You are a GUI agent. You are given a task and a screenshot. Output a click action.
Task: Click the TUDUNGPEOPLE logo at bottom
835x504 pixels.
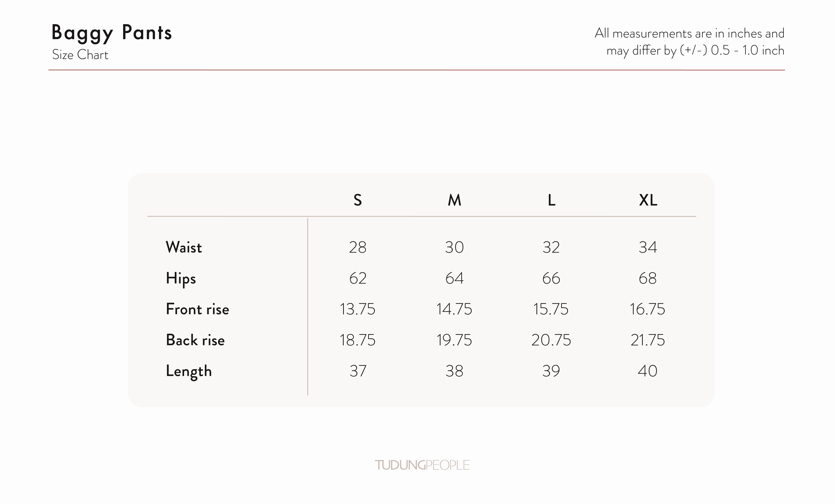422,465
